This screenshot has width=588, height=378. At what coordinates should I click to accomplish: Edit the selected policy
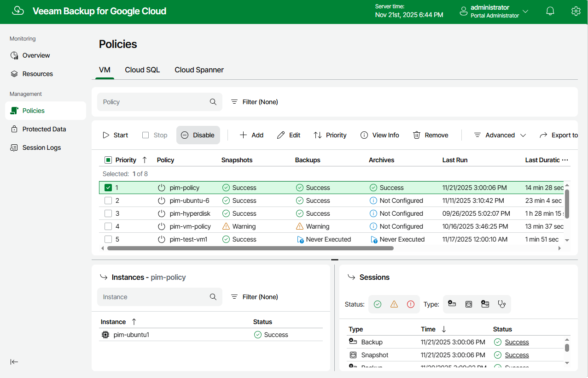(289, 135)
